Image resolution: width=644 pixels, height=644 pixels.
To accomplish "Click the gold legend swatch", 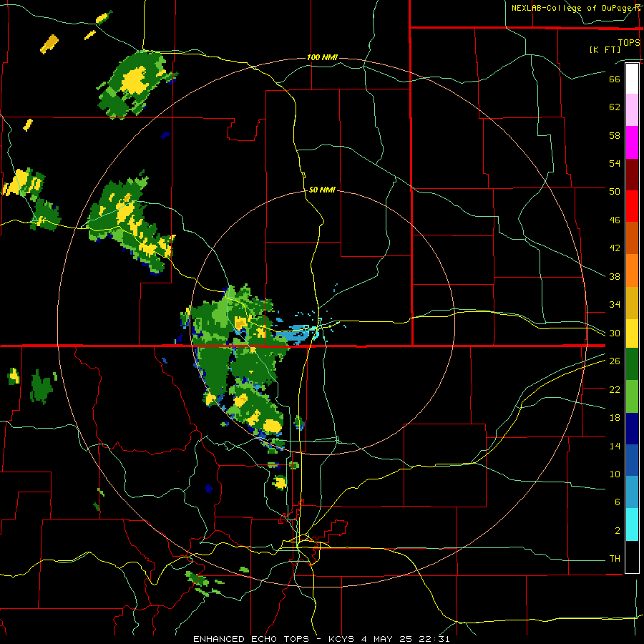I will coord(632,303).
